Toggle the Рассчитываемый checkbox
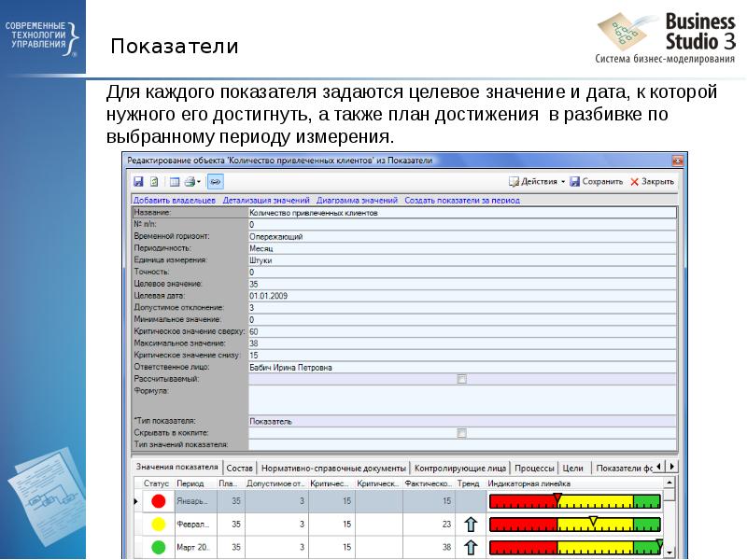This screenshot has height=560, width=747. coord(461,379)
